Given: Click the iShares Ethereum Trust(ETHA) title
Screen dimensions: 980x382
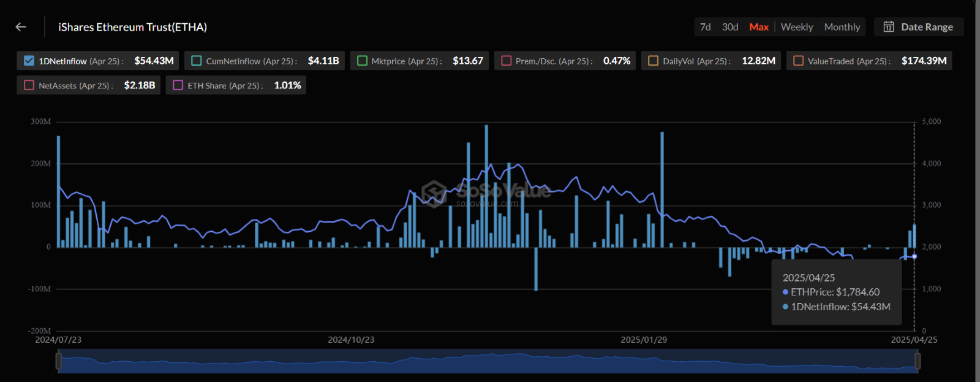Looking at the screenshot, I should pos(132,27).
